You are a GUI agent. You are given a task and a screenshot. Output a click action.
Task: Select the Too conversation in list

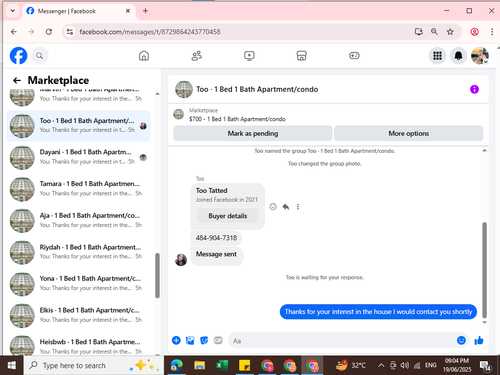coord(78,126)
